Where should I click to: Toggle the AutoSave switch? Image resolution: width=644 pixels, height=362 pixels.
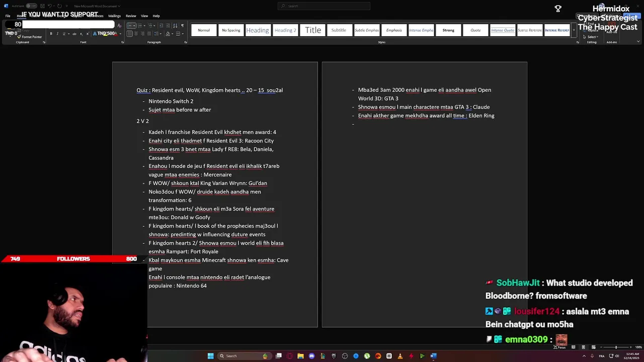click(31, 6)
